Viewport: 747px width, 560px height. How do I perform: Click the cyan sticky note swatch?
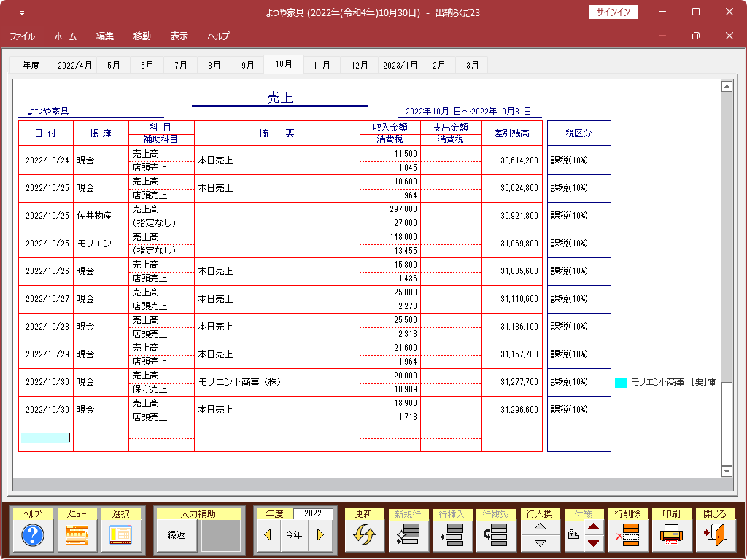point(621,382)
